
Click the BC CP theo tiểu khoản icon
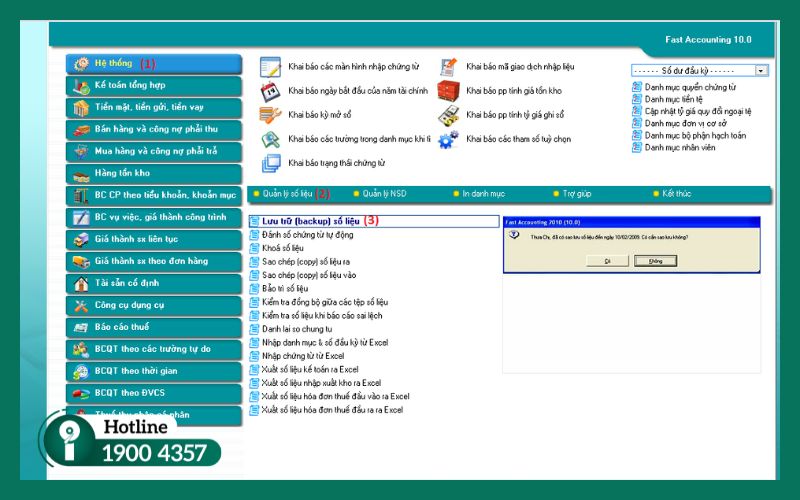pos(81,196)
